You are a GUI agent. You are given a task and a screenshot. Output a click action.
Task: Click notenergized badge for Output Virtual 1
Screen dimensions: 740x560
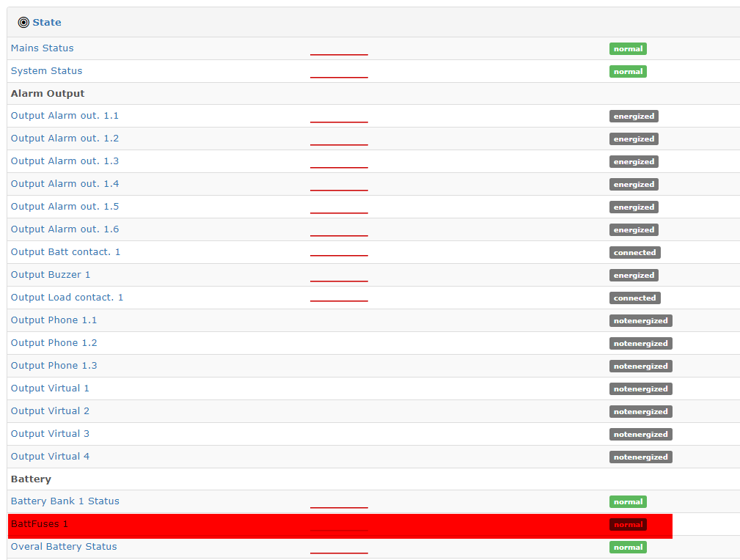click(x=640, y=388)
